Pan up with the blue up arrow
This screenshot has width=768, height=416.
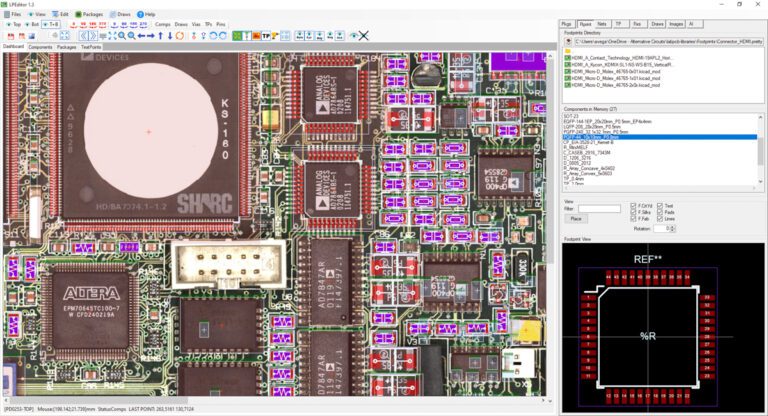pos(161,36)
